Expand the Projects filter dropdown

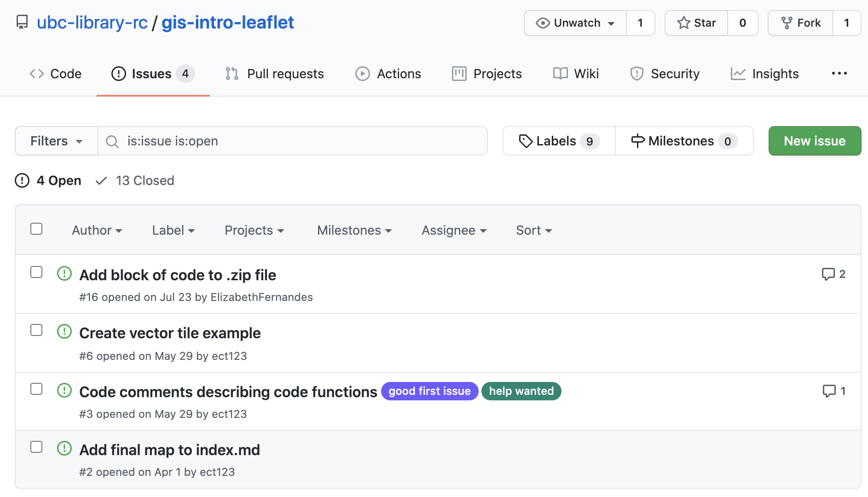click(255, 230)
